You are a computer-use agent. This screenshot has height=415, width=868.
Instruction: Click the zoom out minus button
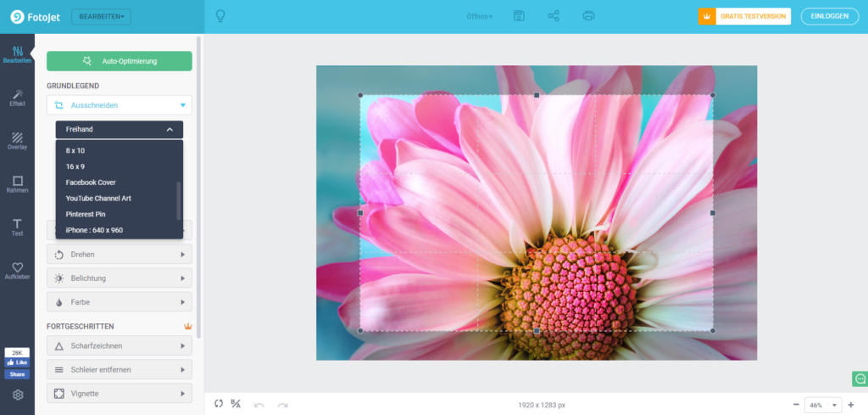[x=796, y=405]
